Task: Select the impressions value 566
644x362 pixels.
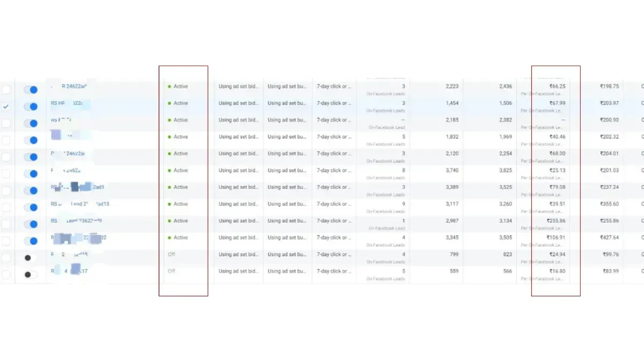Action: pyautogui.click(x=507, y=271)
